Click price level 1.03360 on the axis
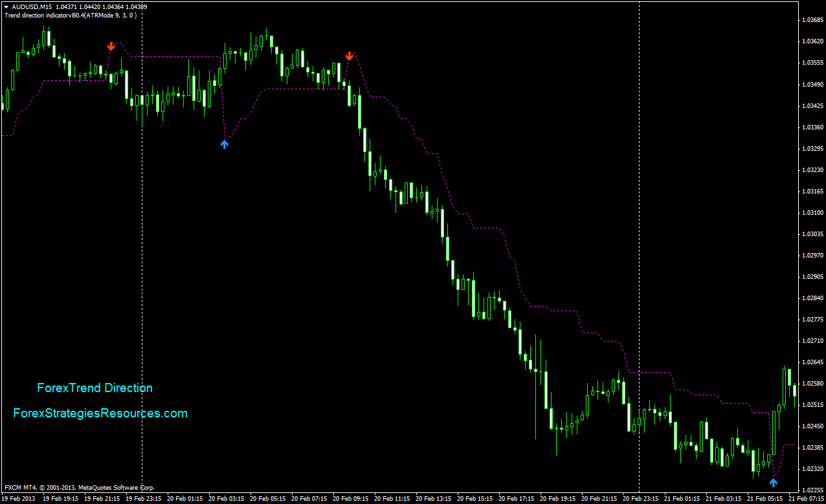Image resolution: width=826 pixels, height=504 pixels. (x=812, y=127)
